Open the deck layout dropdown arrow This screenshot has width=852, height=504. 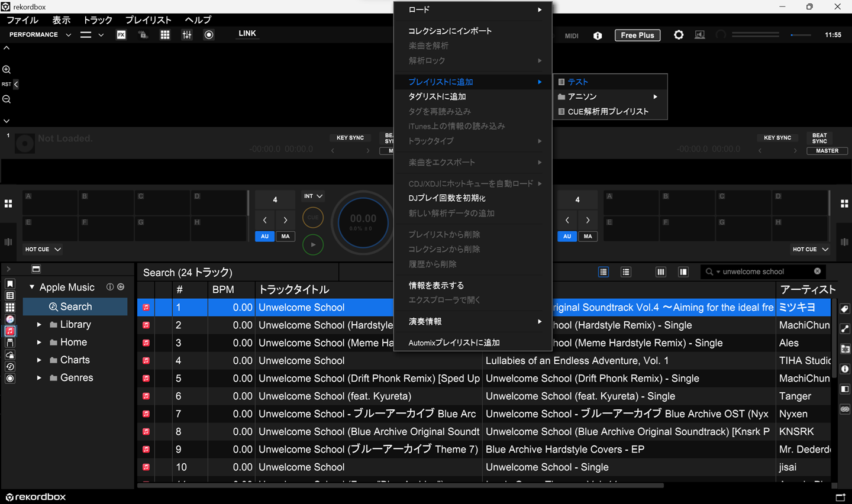(x=101, y=35)
